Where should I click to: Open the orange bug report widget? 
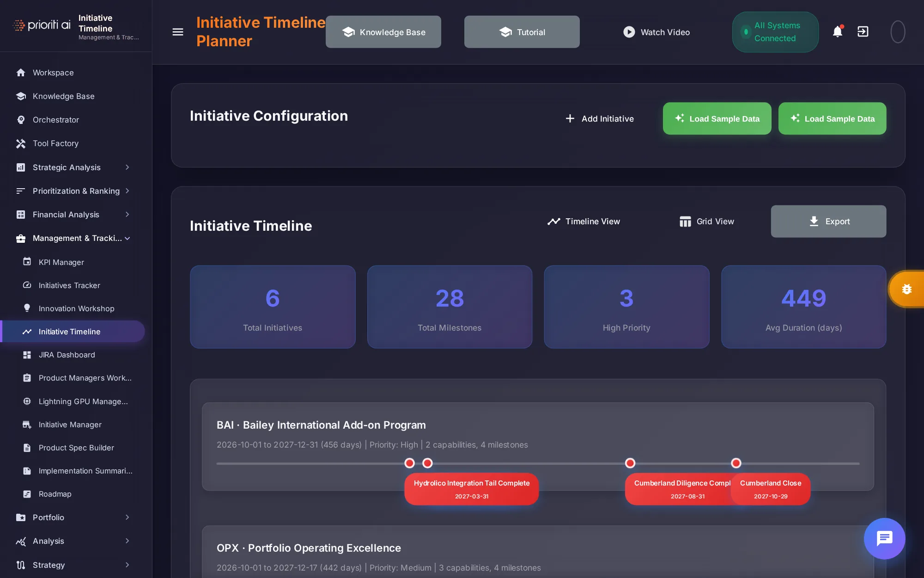[906, 289]
